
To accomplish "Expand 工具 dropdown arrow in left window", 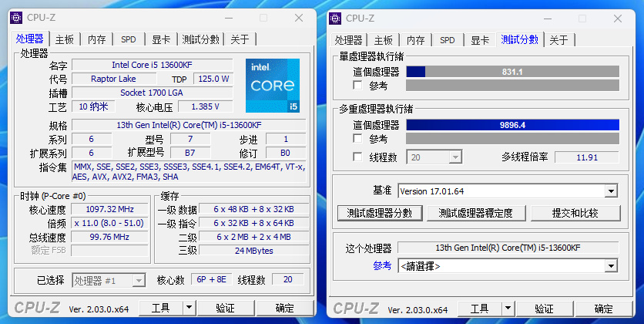I will point(189,308).
